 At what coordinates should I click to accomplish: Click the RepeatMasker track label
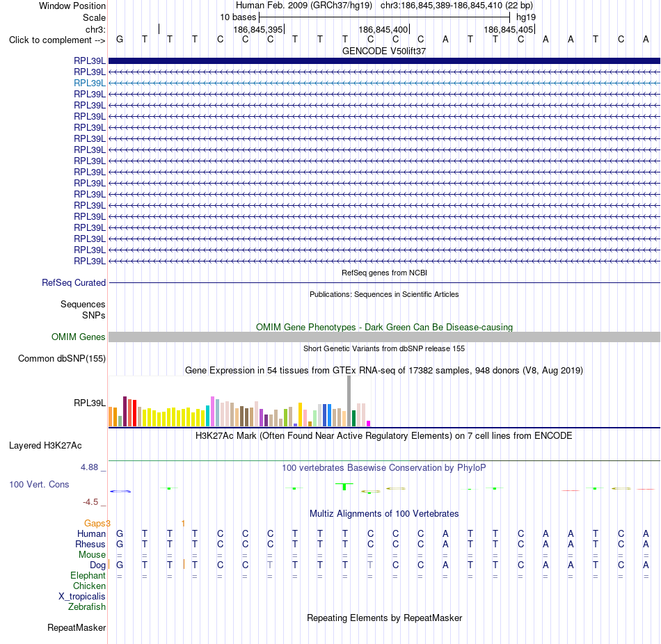point(77,628)
